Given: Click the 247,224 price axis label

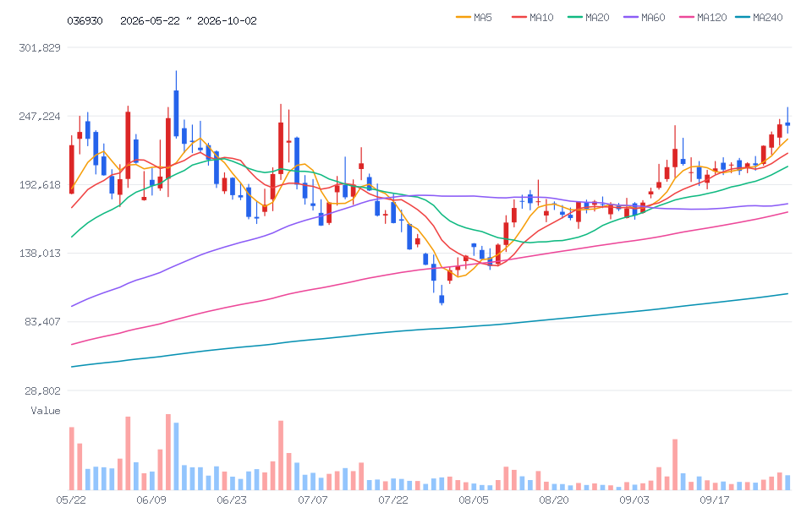Looking at the screenshot, I should pos(40,117).
